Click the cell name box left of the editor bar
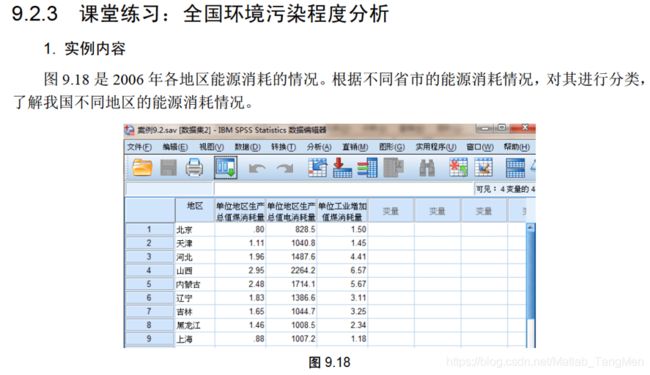Viewport: 650px width, 375px height. point(169,189)
